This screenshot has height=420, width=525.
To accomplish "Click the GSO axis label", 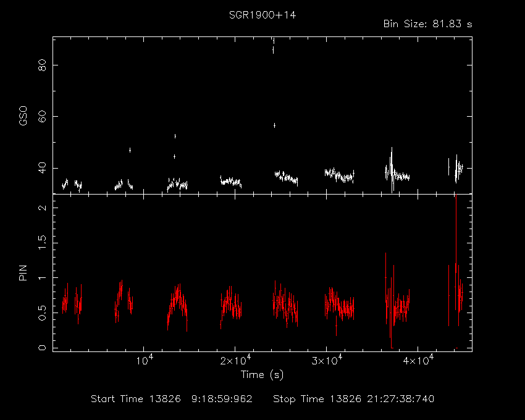I will (x=23, y=116).
